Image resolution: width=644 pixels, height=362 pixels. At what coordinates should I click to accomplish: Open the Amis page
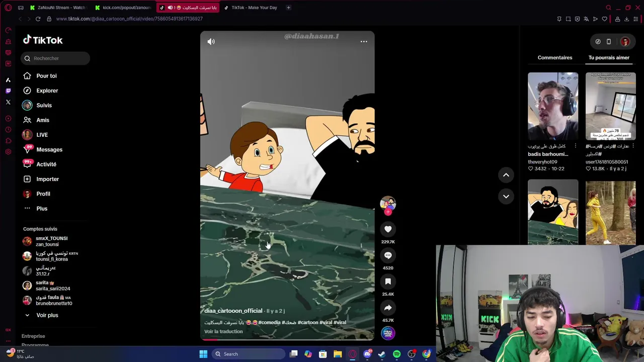point(36,120)
